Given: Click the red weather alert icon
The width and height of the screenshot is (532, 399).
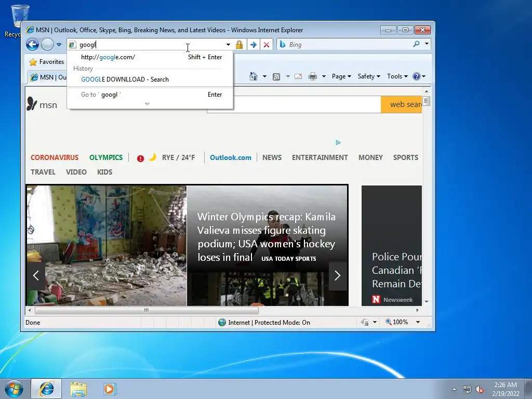Looking at the screenshot, I should 140,158.
